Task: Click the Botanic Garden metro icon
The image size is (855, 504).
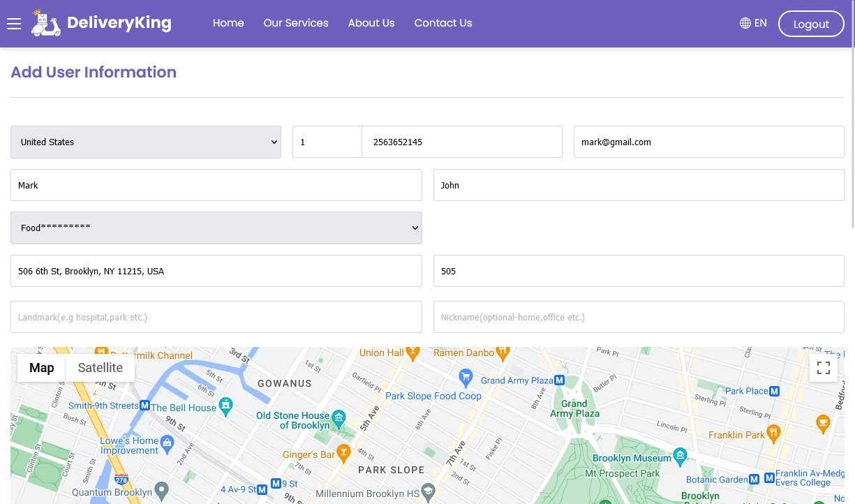Action: tap(754, 479)
